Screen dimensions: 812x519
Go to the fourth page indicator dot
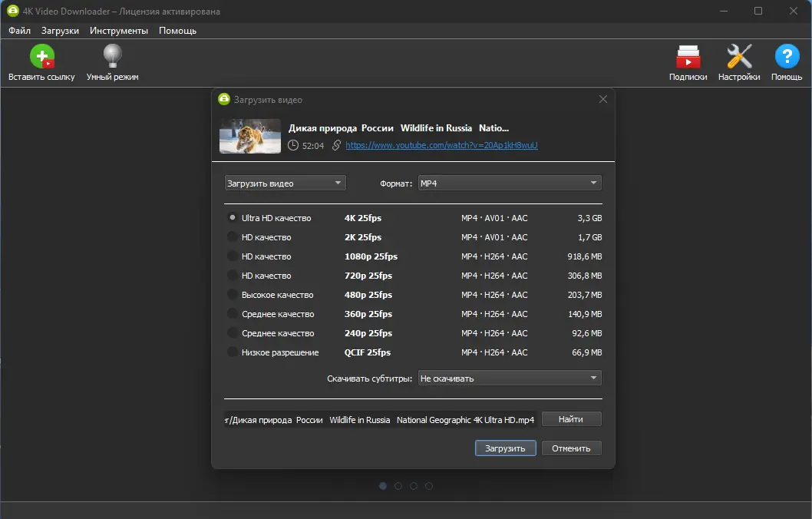click(x=429, y=486)
